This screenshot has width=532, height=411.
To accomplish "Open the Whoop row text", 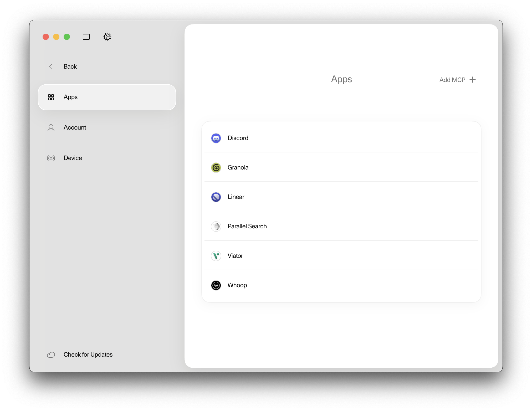I will pos(237,285).
